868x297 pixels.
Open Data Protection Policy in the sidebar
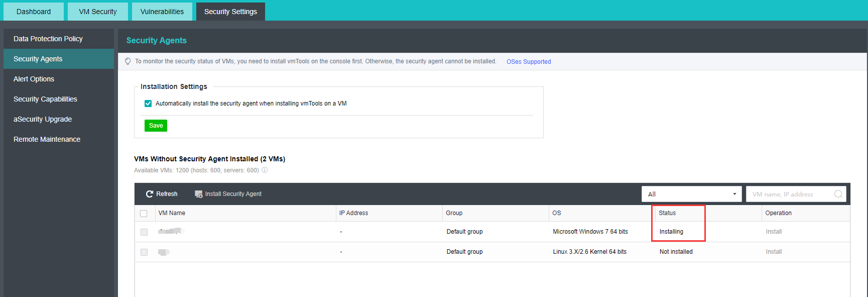(48, 39)
